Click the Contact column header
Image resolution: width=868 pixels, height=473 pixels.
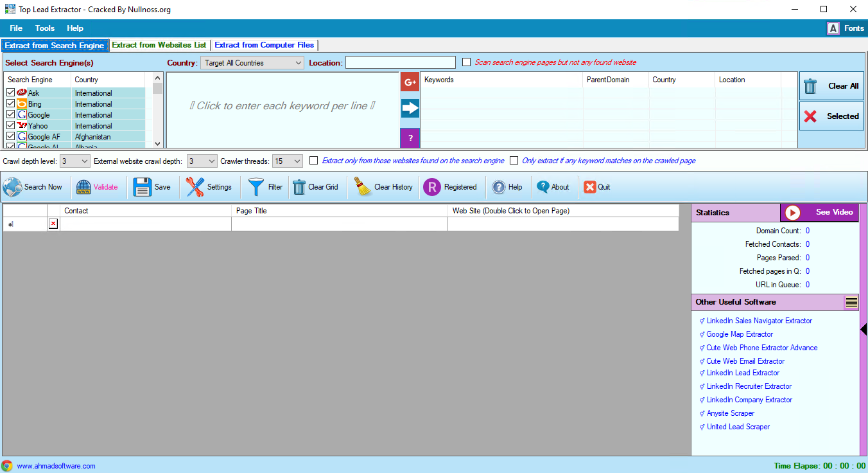pyautogui.click(x=146, y=211)
